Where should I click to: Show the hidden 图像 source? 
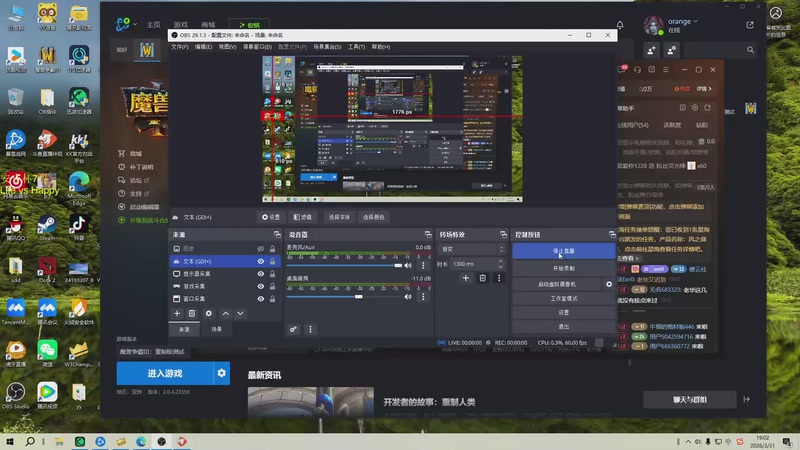[x=261, y=248]
